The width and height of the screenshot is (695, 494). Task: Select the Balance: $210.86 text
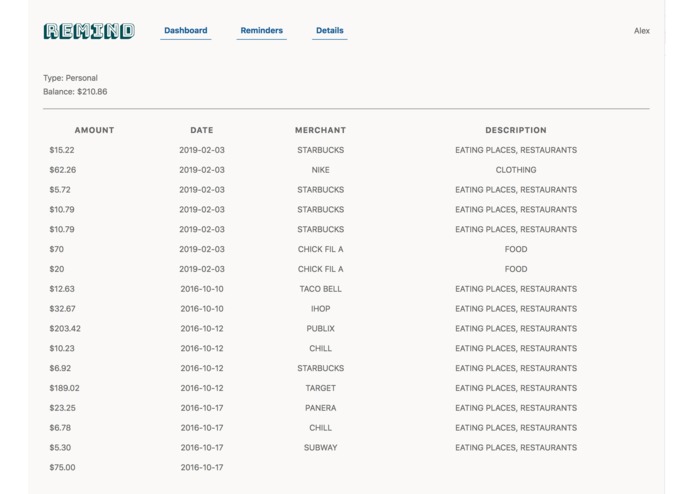coord(75,92)
